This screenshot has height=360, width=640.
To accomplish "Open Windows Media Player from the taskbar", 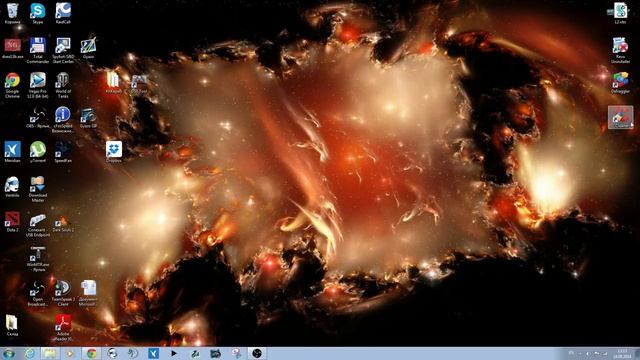I will click(70, 353).
